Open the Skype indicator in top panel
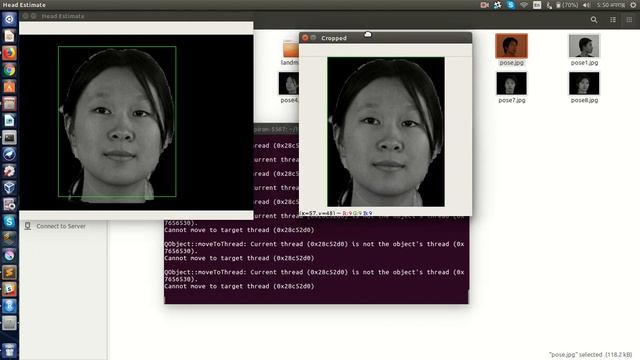 tap(511, 5)
